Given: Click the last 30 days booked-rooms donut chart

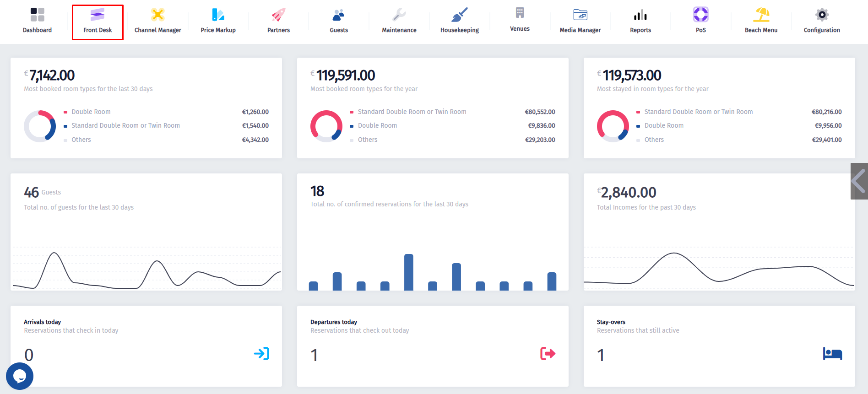Looking at the screenshot, I should coord(40,126).
